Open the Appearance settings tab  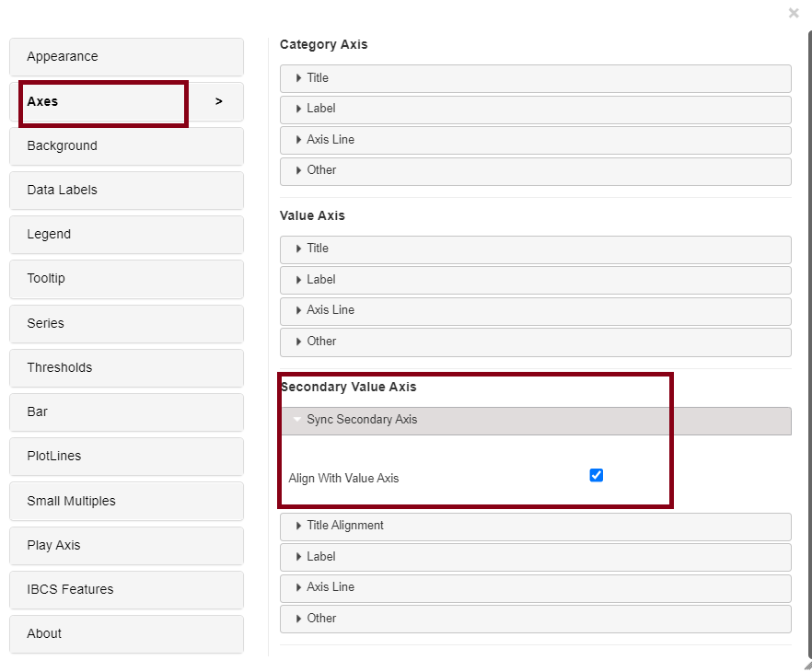pyautogui.click(x=126, y=57)
